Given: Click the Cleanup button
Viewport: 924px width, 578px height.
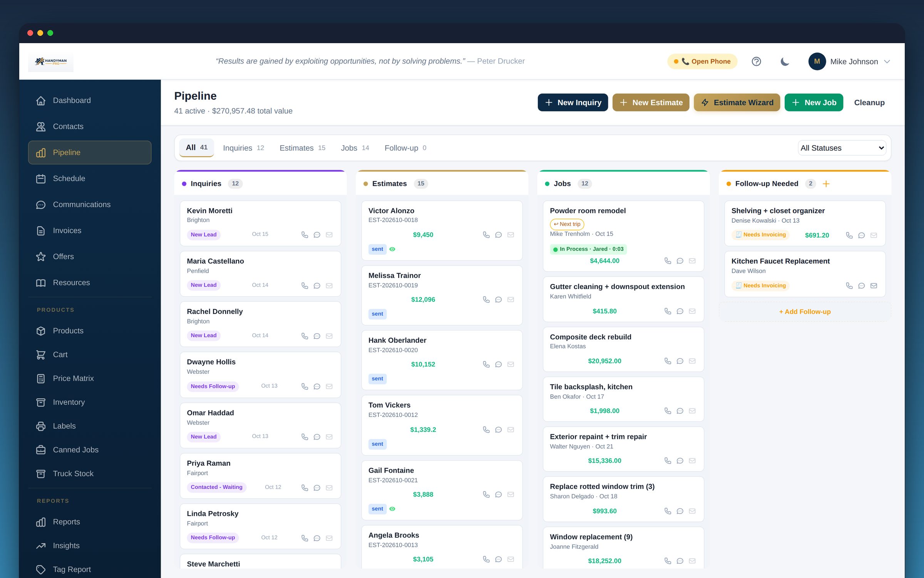Looking at the screenshot, I should tap(869, 102).
